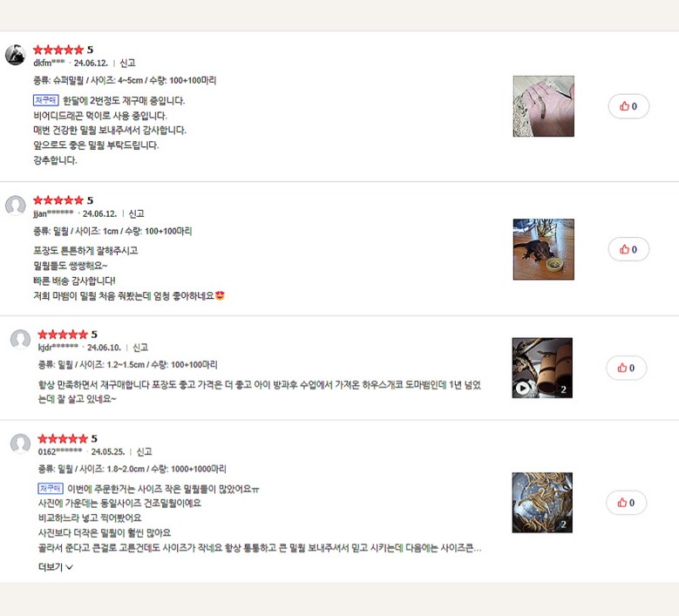This screenshot has width=679, height=616.
Task: Report kjdr****** review via 신고
Action: [140, 348]
